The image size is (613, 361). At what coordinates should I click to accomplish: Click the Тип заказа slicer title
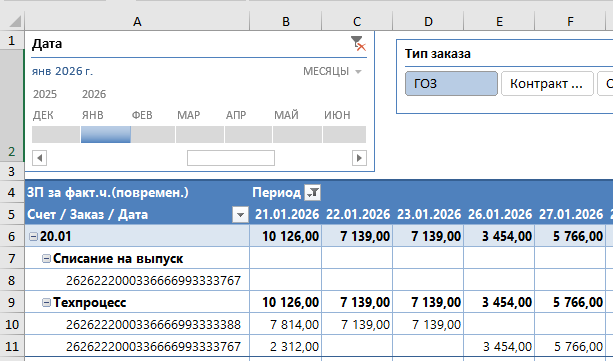click(437, 54)
